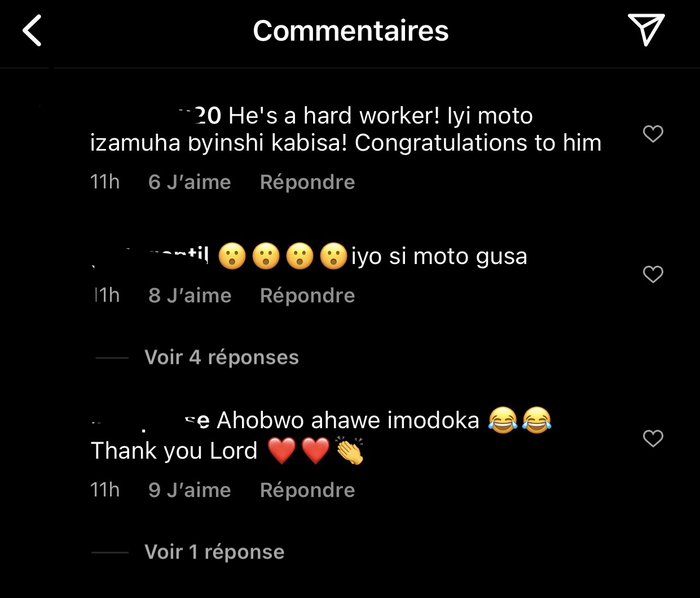View likes on '8 J'aime' count
700x598 pixels.
pyautogui.click(x=190, y=296)
